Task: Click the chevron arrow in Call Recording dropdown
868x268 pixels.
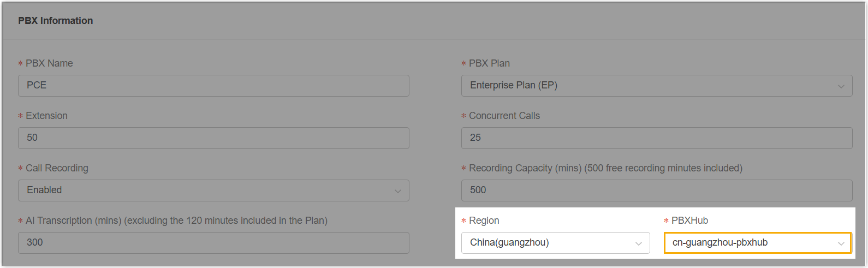Action: [x=397, y=191]
